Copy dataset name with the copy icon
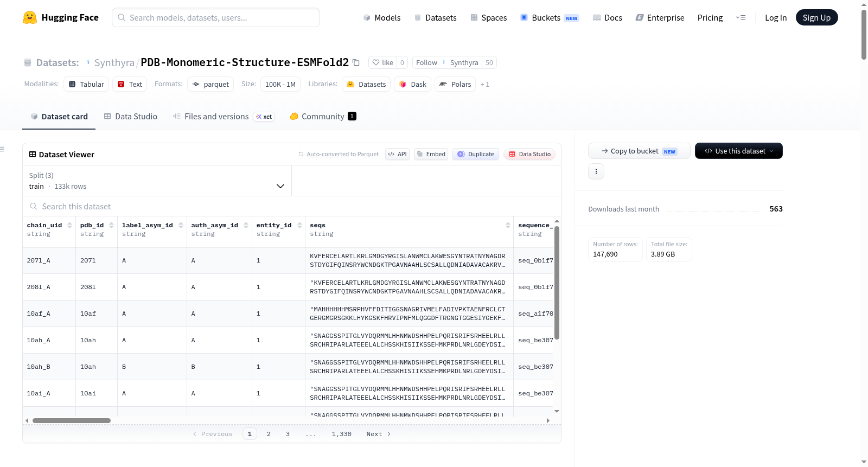 click(356, 62)
